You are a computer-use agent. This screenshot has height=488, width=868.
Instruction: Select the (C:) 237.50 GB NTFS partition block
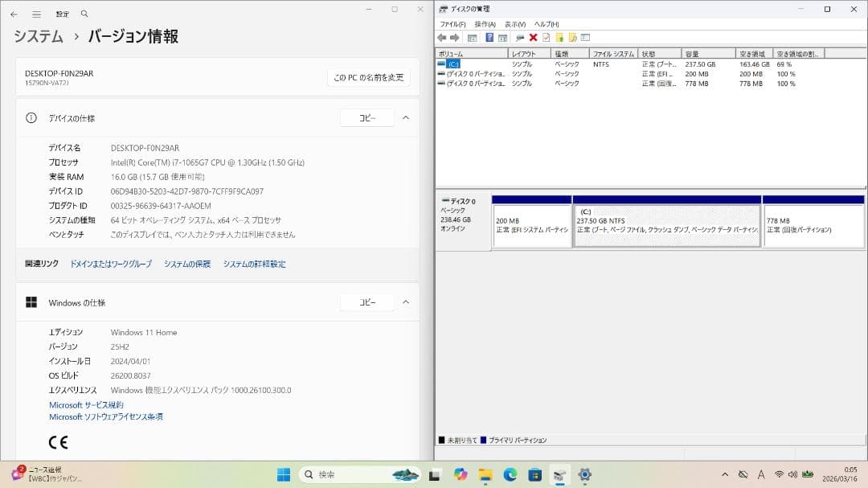pos(667,222)
